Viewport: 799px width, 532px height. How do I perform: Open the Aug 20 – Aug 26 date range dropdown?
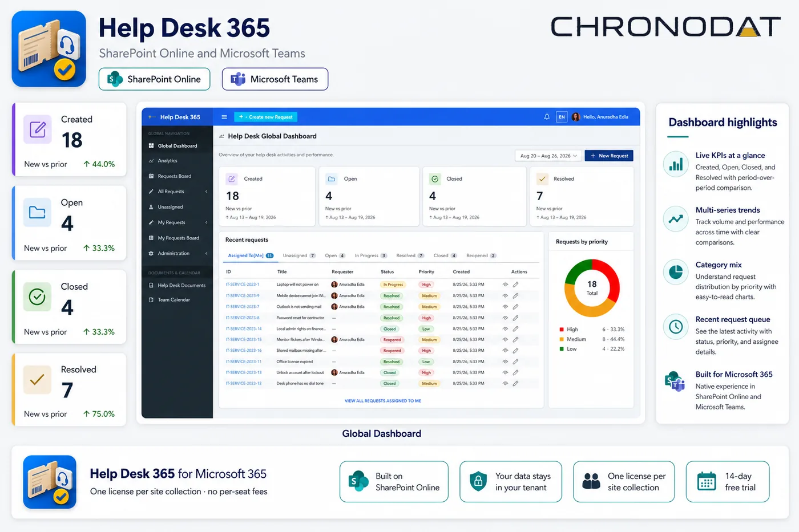pyautogui.click(x=548, y=156)
